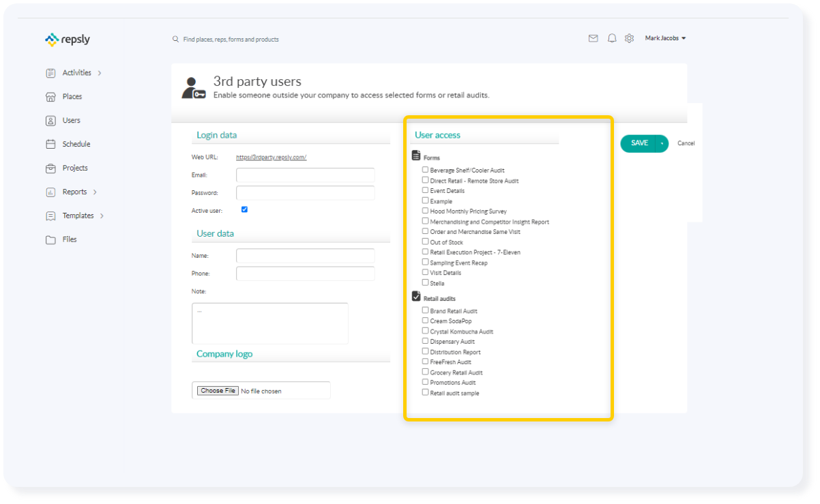This screenshot has height=504, width=820.
Task: Click the Places store icon
Action: (x=50, y=97)
